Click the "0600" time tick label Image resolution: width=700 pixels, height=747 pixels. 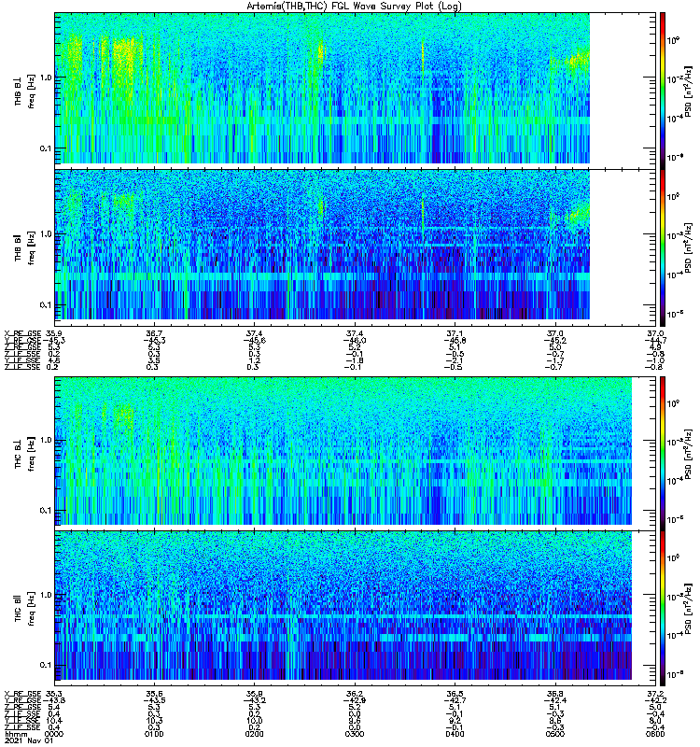pos(655,734)
